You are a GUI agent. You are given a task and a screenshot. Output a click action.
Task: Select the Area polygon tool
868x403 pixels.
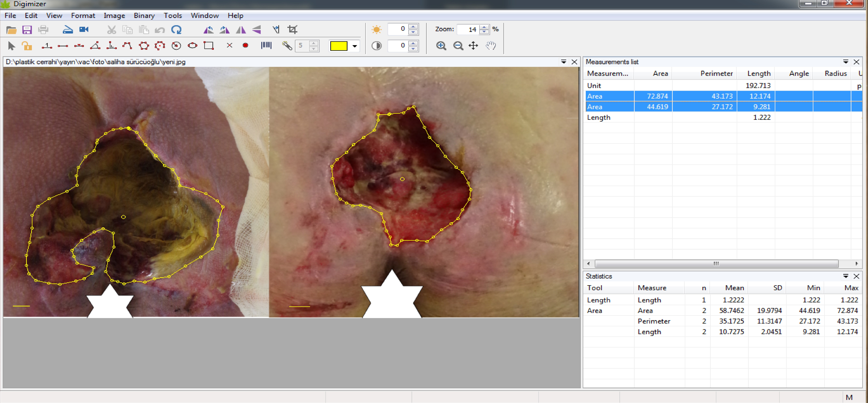144,46
